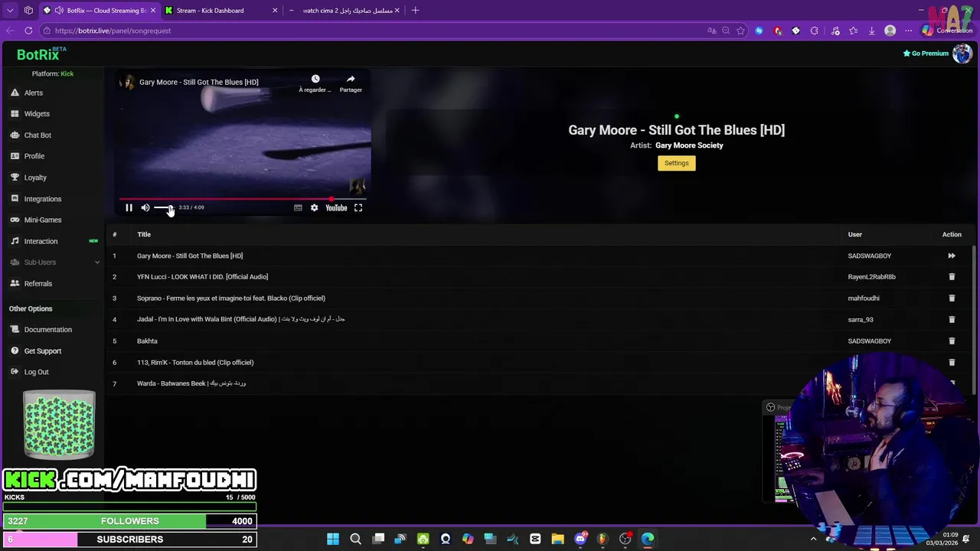Click the translate page icon
The image size is (980, 551).
coord(711,31)
